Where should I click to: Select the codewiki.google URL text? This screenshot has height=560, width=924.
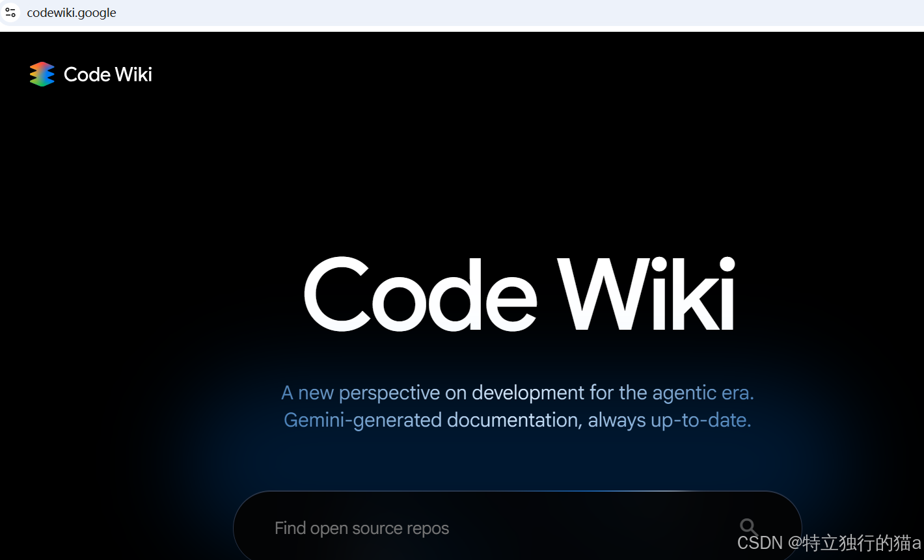pyautogui.click(x=72, y=13)
